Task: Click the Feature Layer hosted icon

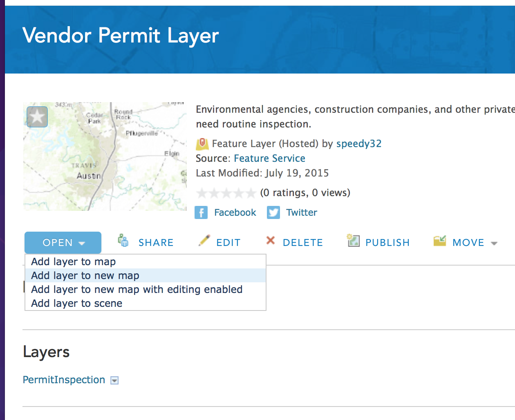Action: [x=202, y=144]
